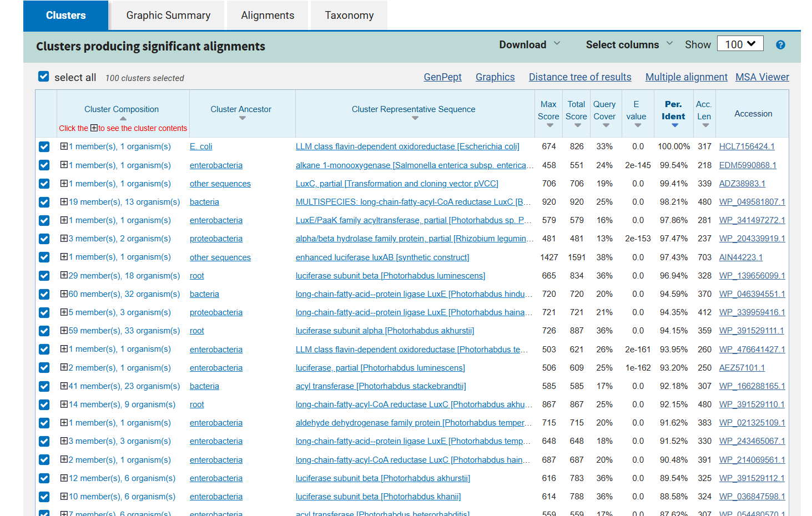
Task: Open Distance tree of results link
Action: pos(580,77)
